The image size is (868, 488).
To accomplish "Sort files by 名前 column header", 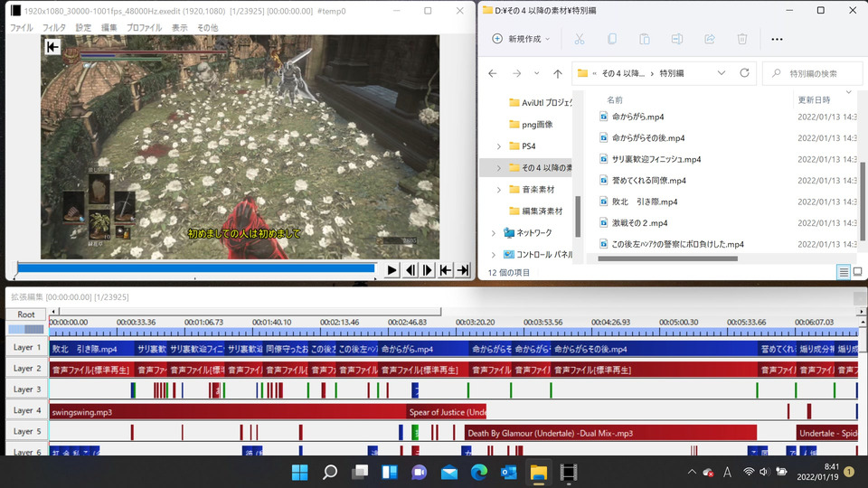I will coord(615,100).
